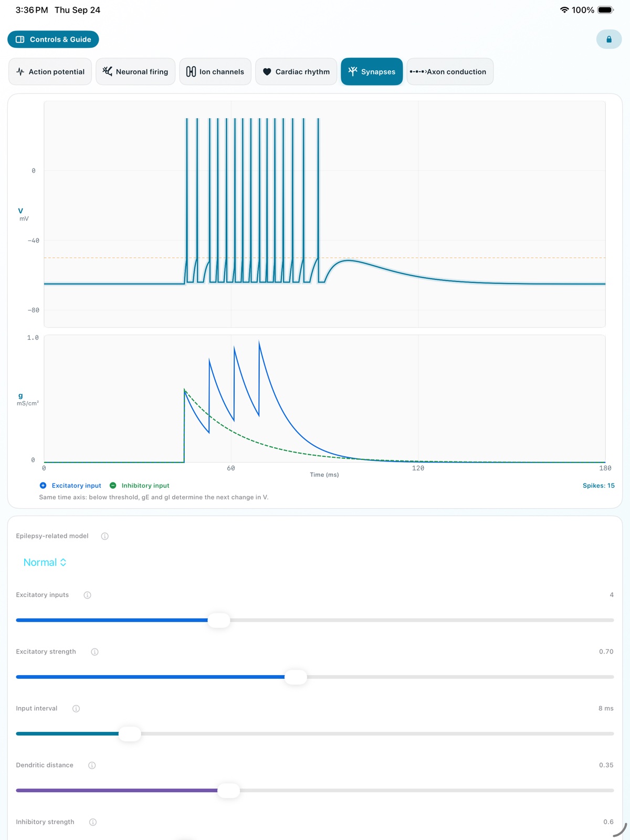Image resolution: width=630 pixels, height=840 pixels.
Task: Click the voltage trace chart
Action: [x=324, y=214]
